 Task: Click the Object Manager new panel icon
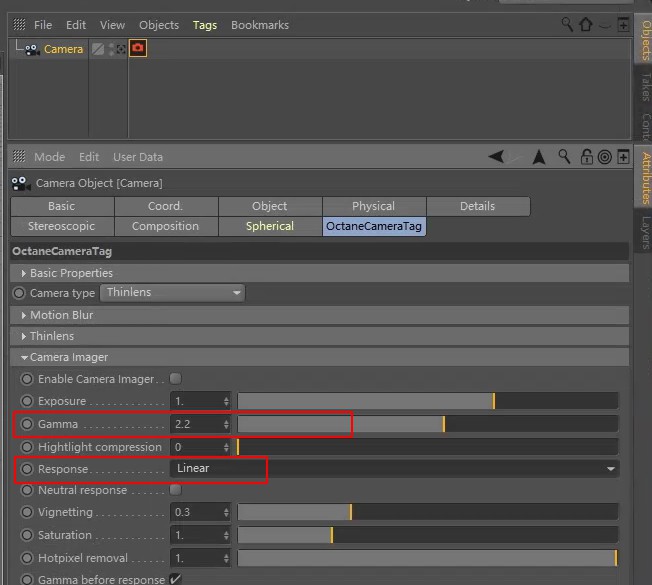pyautogui.click(x=623, y=25)
